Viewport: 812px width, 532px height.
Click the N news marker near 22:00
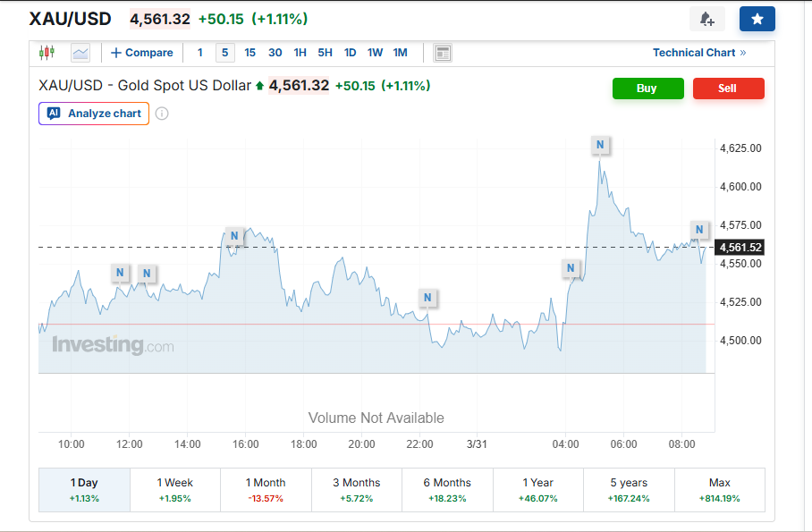coord(427,297)
